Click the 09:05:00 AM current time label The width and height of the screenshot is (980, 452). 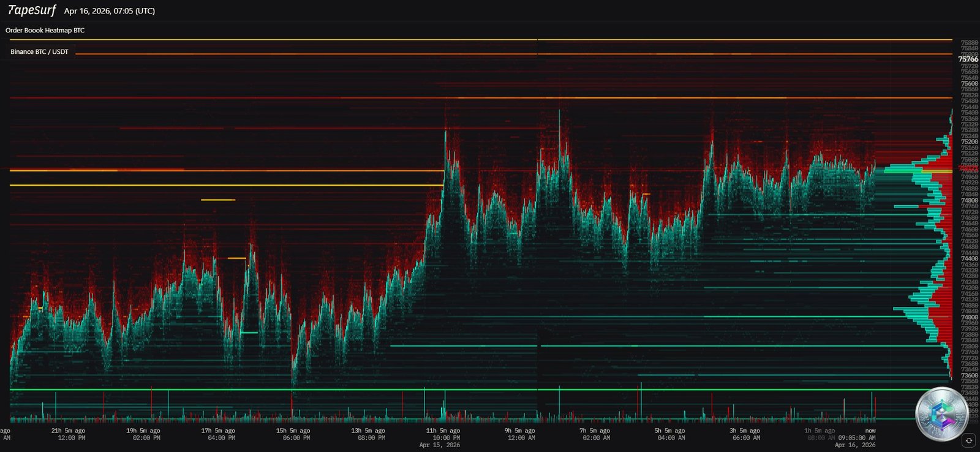(x=857, y=438)
